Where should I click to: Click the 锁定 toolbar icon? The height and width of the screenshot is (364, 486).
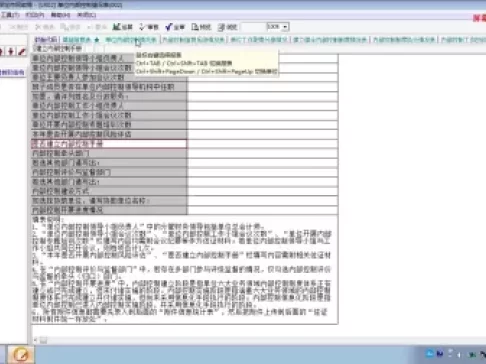coord(227,27)
